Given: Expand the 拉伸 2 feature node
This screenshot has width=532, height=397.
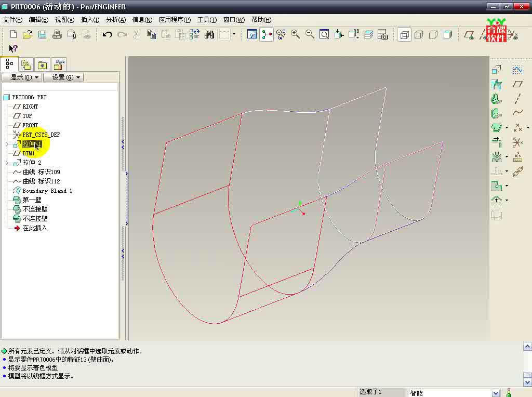Looking at the screenshot, I should pos(7,163).
